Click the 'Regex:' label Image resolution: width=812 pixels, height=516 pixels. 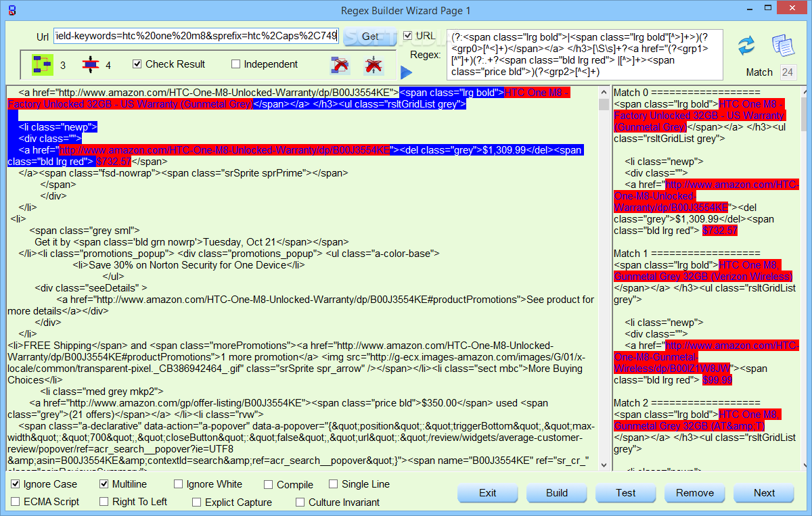[426, 54]
